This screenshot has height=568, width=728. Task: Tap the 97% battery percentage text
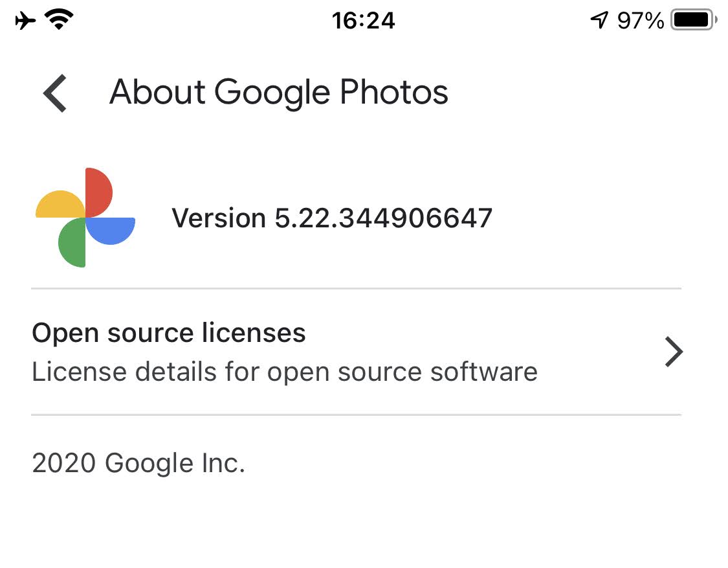pyautogui.click(x=641, y=21)
